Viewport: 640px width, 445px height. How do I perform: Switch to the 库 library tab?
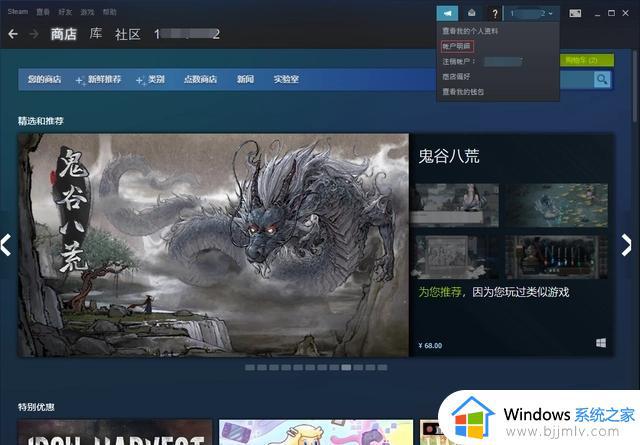96,33
